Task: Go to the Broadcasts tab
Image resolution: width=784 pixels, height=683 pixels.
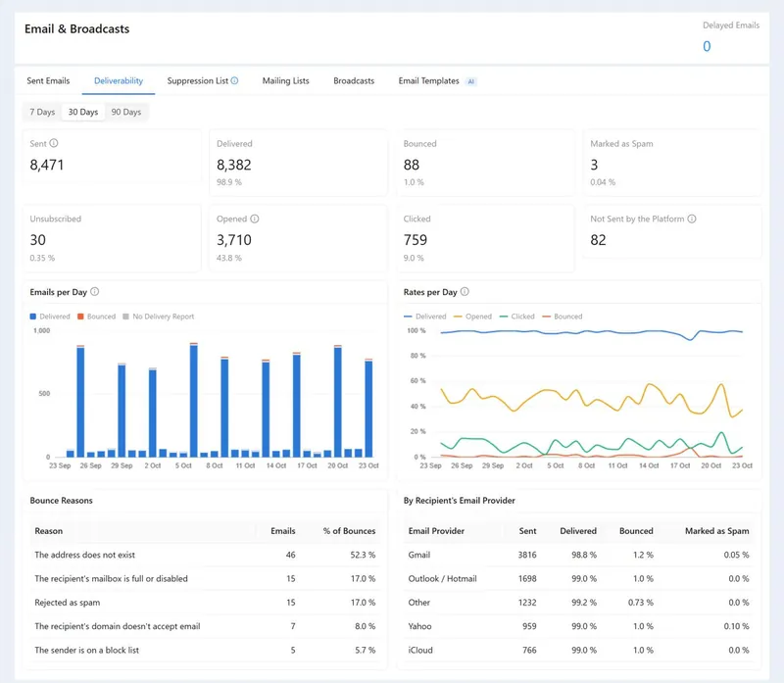Action: pyautogui.click(x=354, y=80)
